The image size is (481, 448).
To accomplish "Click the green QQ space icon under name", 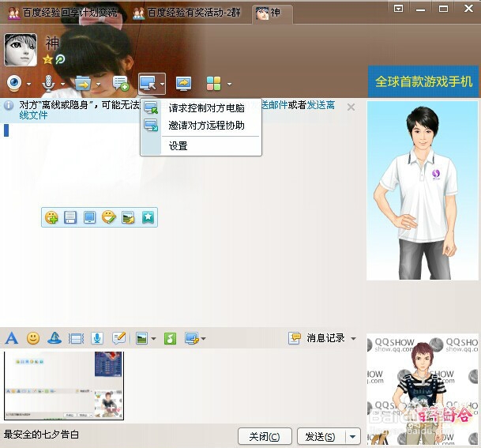I will [61, 59].
